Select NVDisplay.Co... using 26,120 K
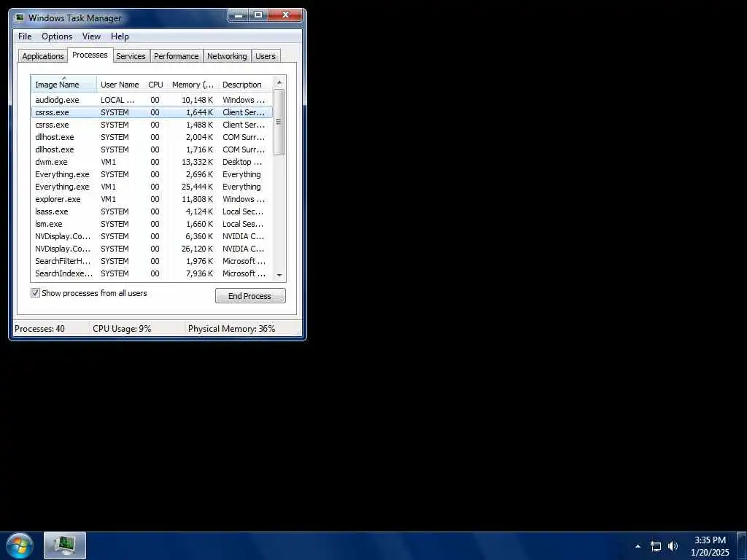Viewport: 747px width, 560px height. pos(152,249)
